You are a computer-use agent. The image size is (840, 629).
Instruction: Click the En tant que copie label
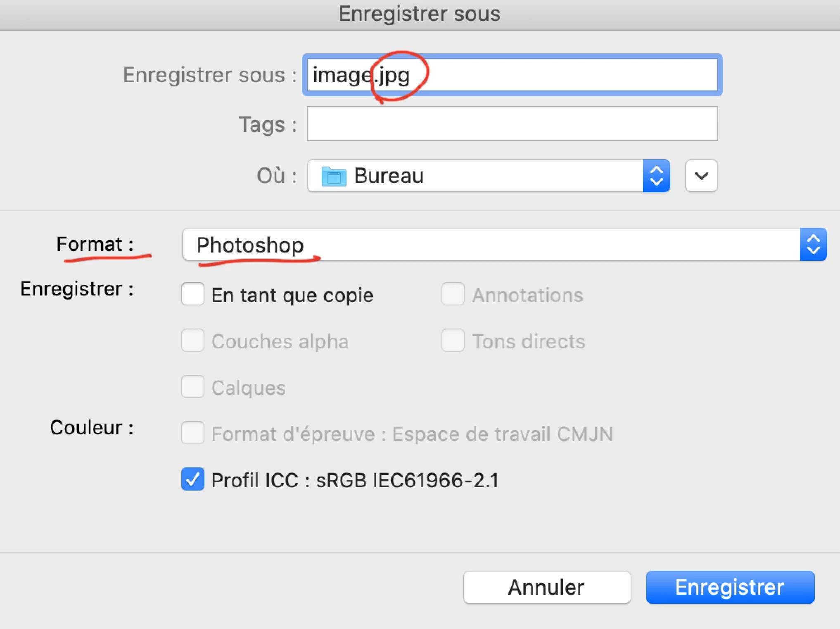292,295
